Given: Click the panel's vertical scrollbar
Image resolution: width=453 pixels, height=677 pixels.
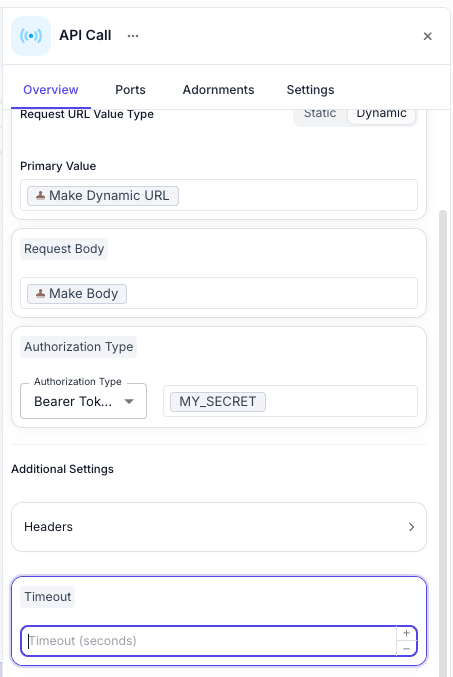Looking at the screenshot, I should point(443,443).
